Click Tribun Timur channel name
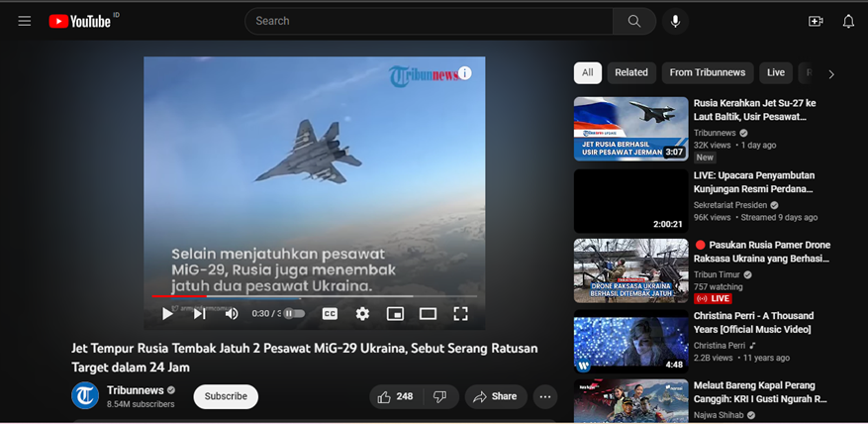 (x=718, y=275)
